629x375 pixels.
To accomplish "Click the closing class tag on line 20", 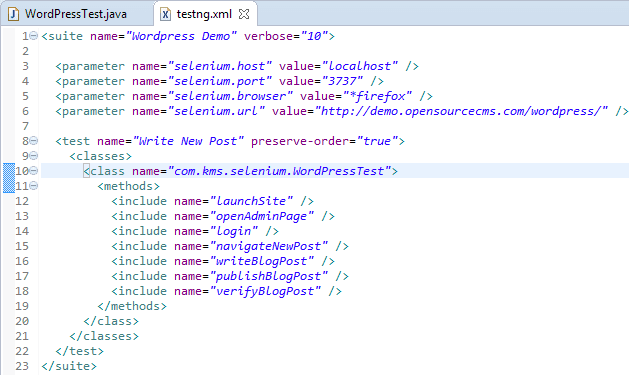I will tap(111, 321).
